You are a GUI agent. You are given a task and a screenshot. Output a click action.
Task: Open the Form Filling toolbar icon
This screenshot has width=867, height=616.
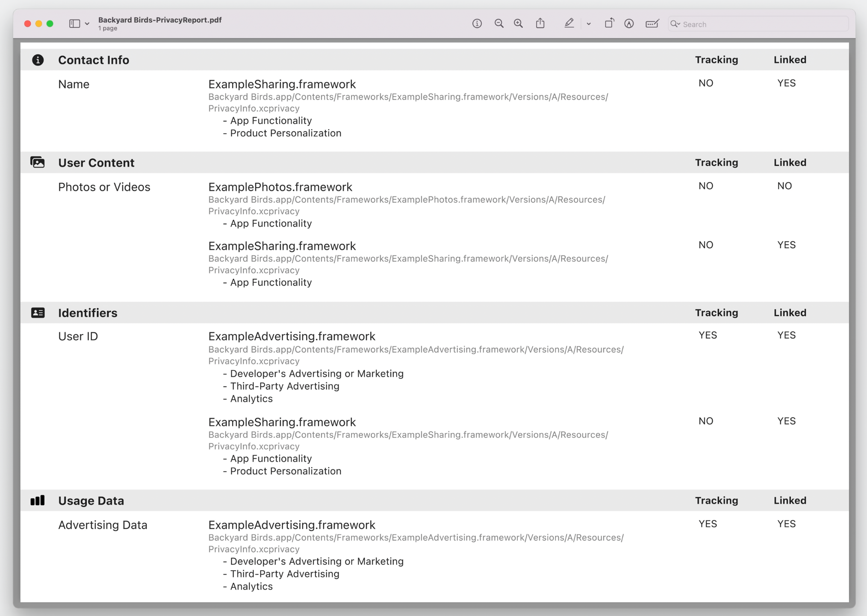pyautogui.click(x=652, y=24)
